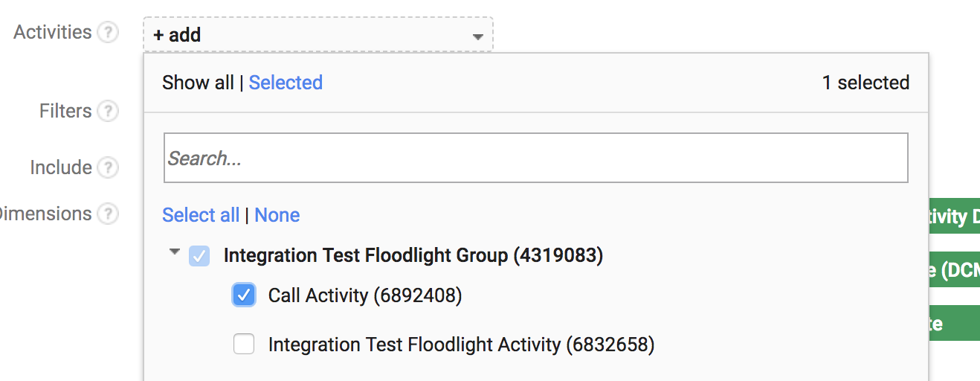Screen dimensions: 980x381
Task: Click the help icon next to Filters
Action: [109, 112]
